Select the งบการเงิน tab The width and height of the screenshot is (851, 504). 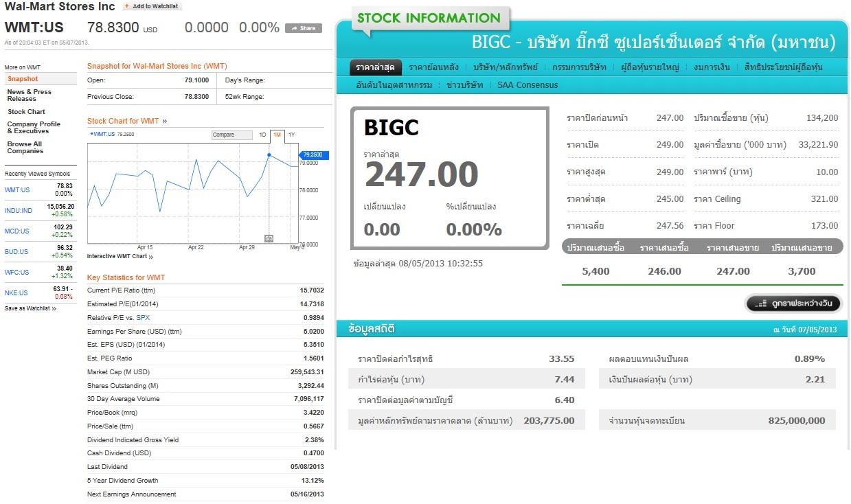(x=711, y=67)
